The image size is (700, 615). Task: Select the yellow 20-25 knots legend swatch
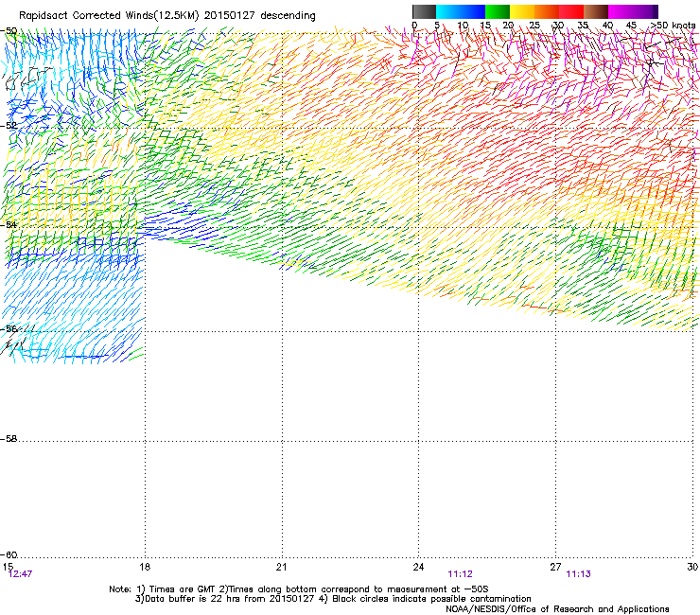[522, 11]
